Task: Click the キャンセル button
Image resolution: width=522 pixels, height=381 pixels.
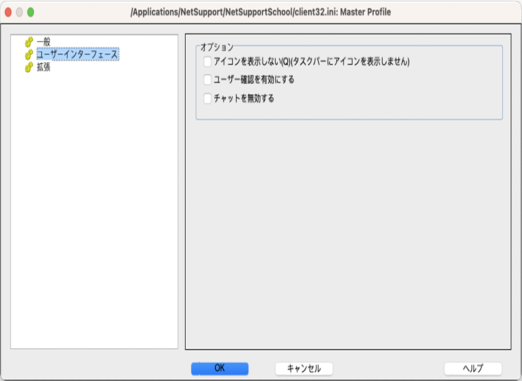Action: tap(304, 368)
